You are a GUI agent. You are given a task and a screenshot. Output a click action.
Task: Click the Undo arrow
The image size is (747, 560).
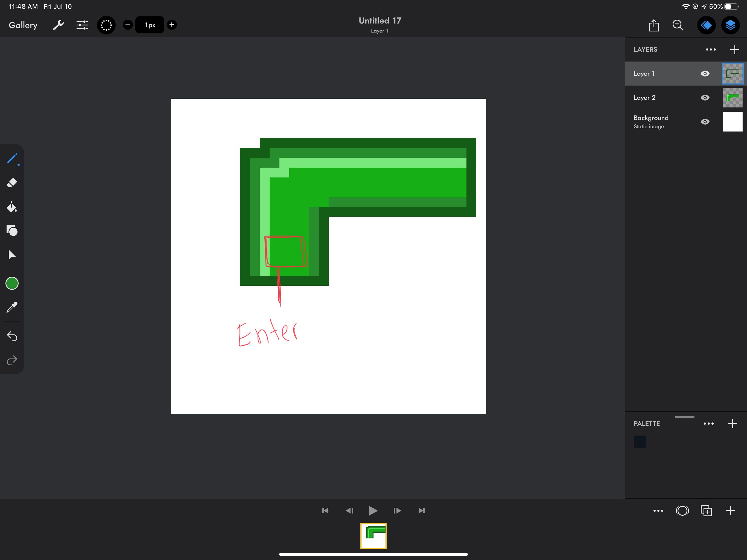click(12, 336)
